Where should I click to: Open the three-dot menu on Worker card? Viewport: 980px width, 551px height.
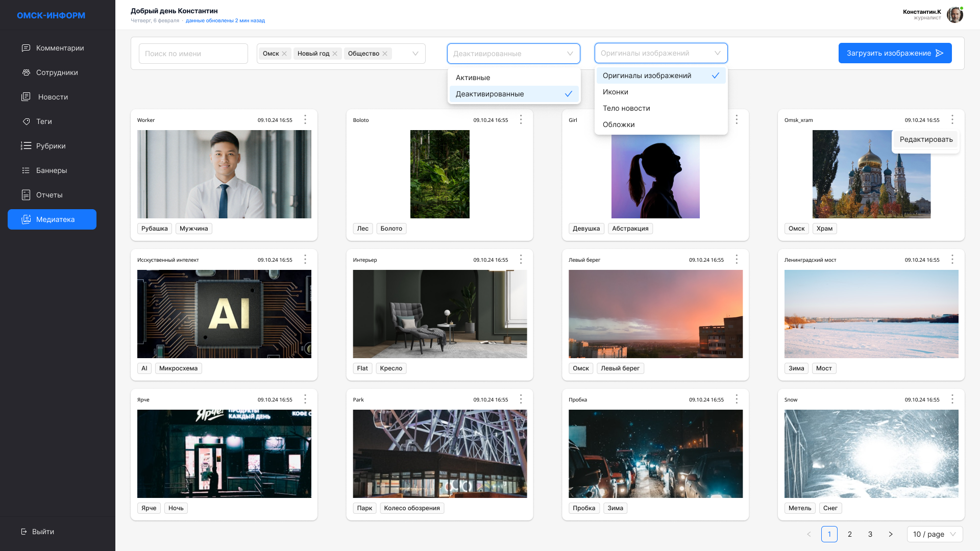305,119
